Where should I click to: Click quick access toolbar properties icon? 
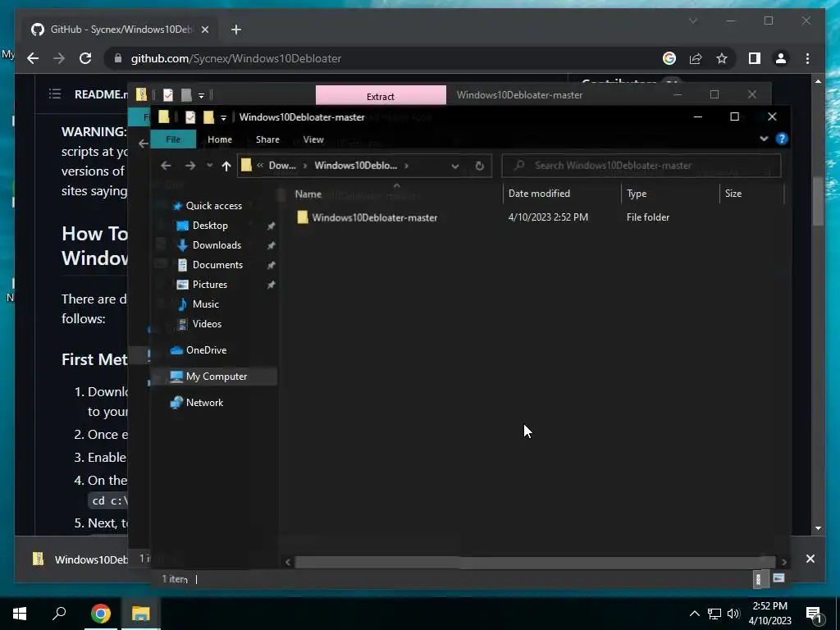pyautogui.click(x=189, y=116)
